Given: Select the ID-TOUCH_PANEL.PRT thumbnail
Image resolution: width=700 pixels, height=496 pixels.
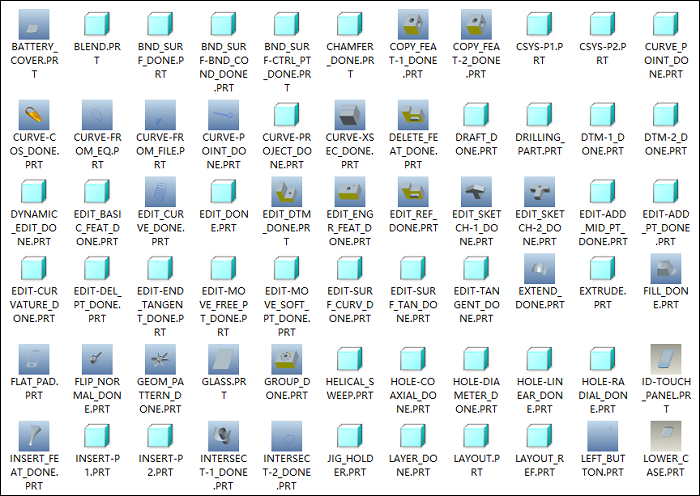Looking at the screenshot, I should pos(666,359).
